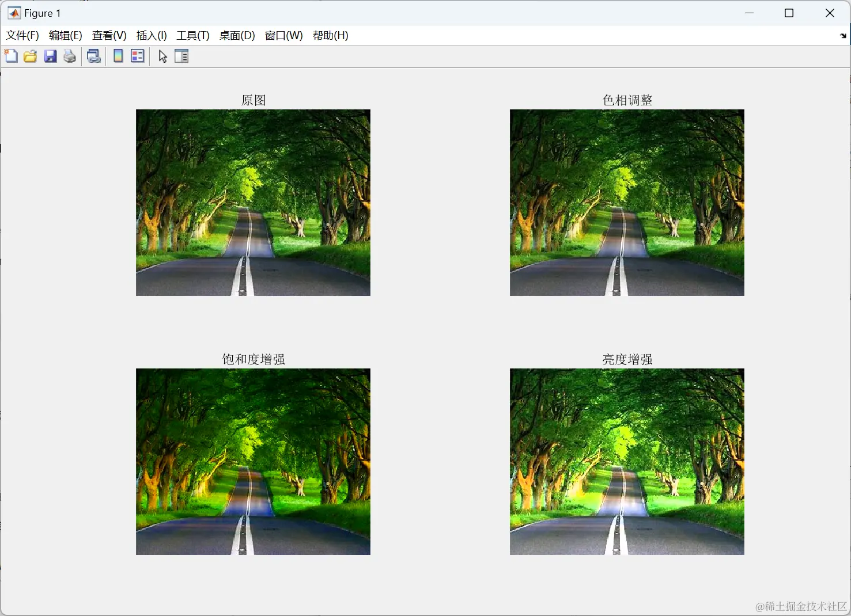Open the 桌面(D) menu
The width and height of the screenshot is (851, 616).
click(237, 36)
